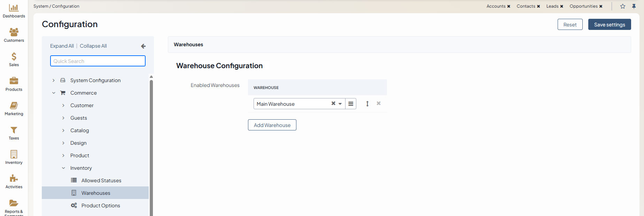Click the Sales dollar icon
Viewport: 644px width, 216px height.
coord(14,56)
